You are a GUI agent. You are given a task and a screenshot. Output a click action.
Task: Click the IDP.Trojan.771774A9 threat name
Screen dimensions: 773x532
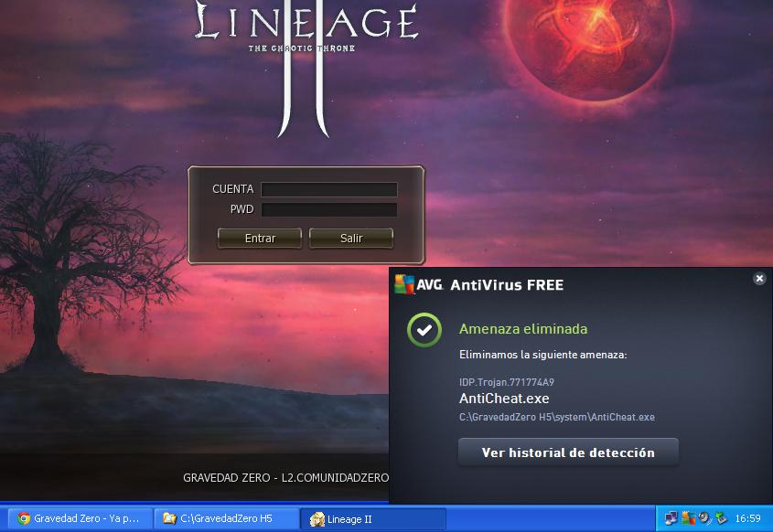tap(507, 382)
